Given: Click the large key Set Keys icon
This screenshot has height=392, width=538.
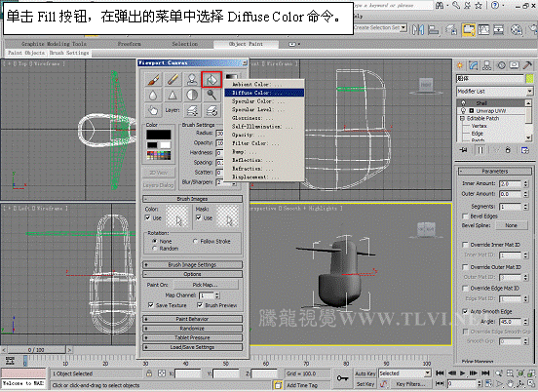Looking at the screenshot, I should click(342, 378).
